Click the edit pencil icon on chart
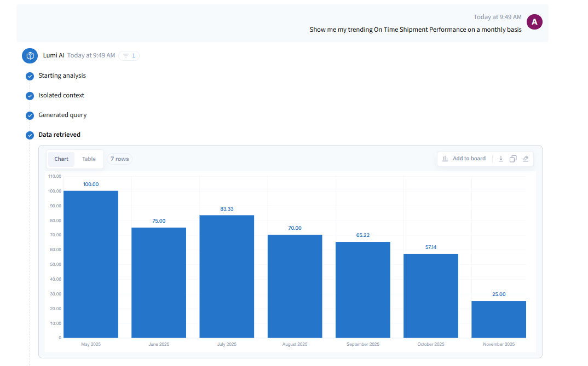 tap(526, 159)
